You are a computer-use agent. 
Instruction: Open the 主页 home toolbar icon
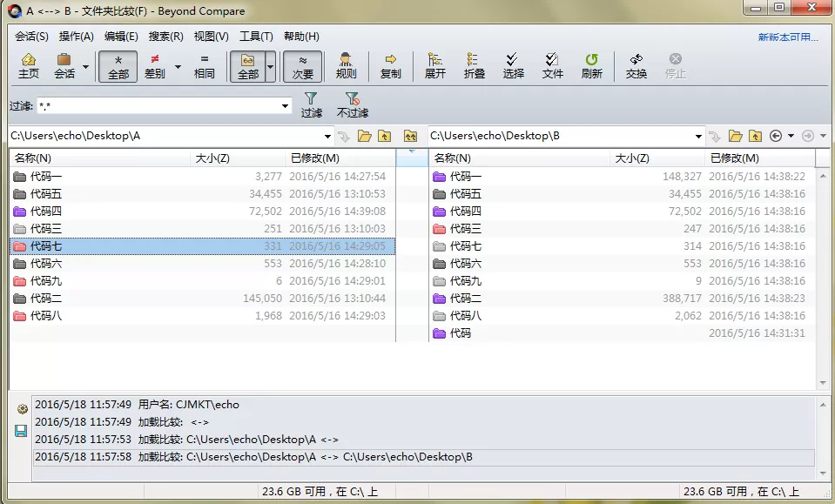[x=29, y=66]
